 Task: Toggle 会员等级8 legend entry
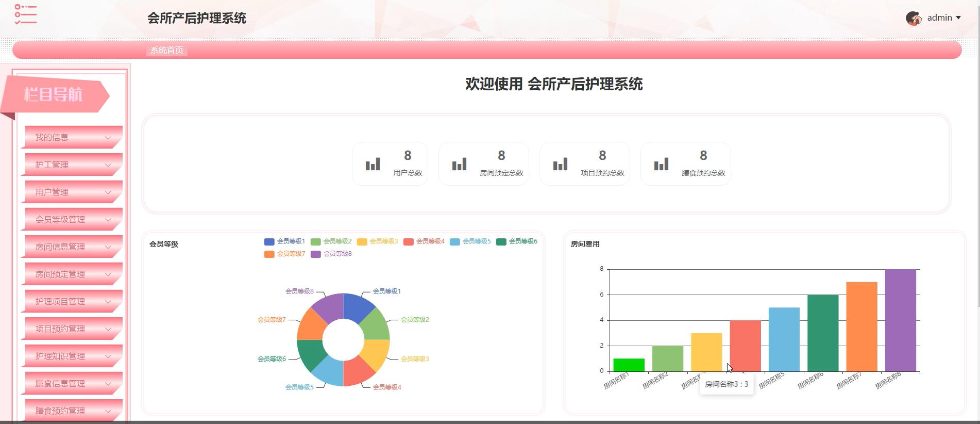point(331,254)
